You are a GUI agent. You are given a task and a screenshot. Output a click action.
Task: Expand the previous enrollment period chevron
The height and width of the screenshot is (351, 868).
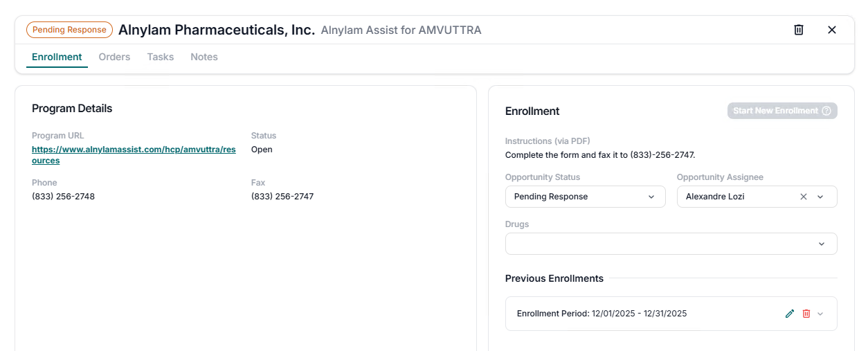(x=821, y=314)
